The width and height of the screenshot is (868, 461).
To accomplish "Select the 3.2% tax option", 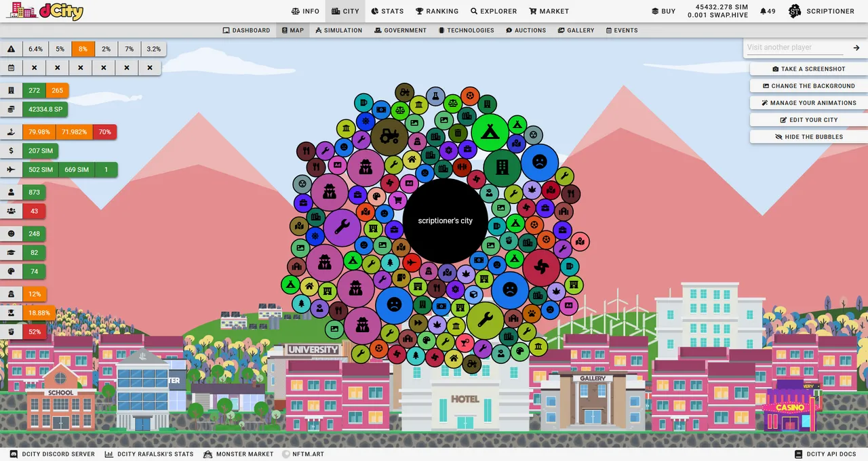I will pyautogui.click(x=154, y=49).
